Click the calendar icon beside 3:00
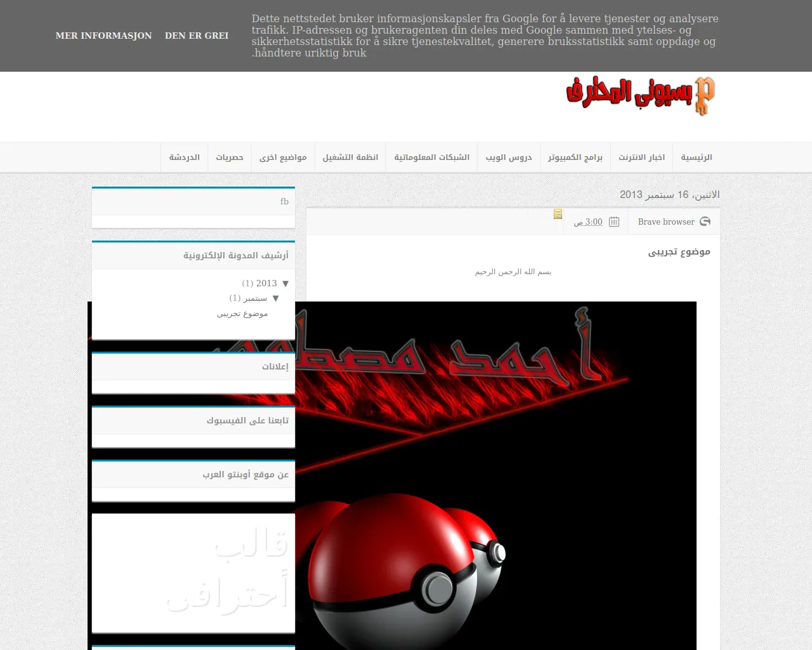The height and width of the screenshot is (650, 812). (614, 222)
